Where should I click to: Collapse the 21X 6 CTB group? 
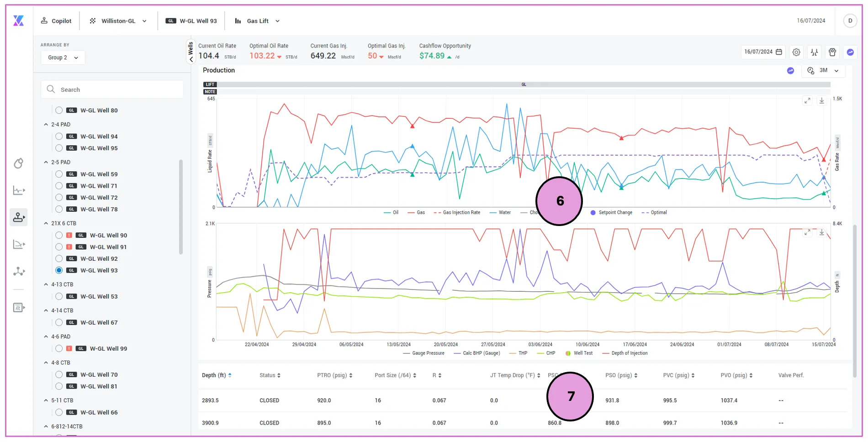pos(46,223)
